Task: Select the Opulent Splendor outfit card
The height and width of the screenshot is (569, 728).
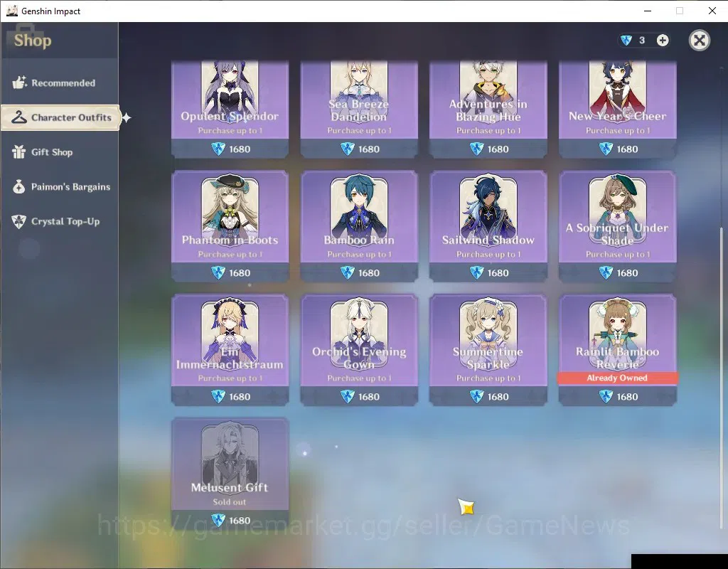Action: click(x=230, y=109)
